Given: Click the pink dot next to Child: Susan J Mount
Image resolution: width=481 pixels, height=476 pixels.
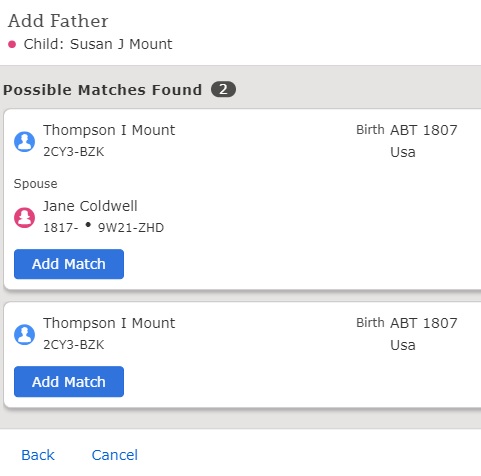Looking at the screenshot, I should pyautogui.click(x=12, y=44).
